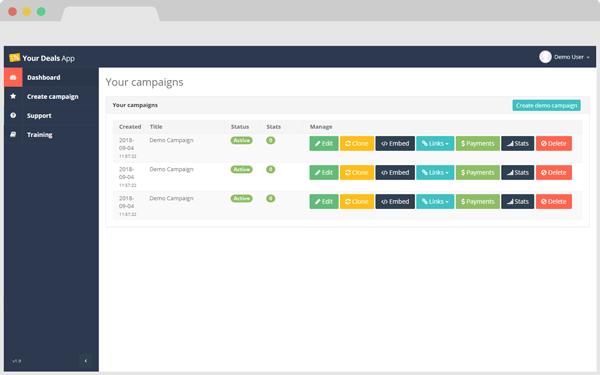Click Demo Campaign title in first row
Screen dimensions: 600x375
(x=171, y=140)
